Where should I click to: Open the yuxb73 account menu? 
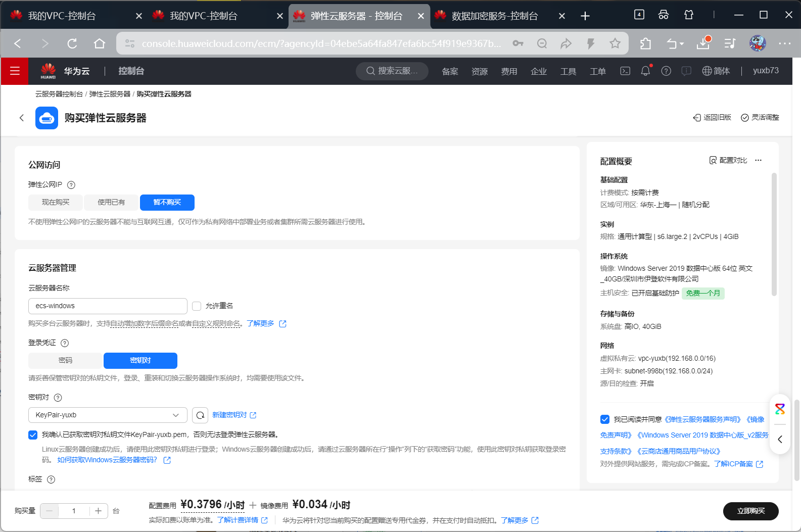[766, 71]
